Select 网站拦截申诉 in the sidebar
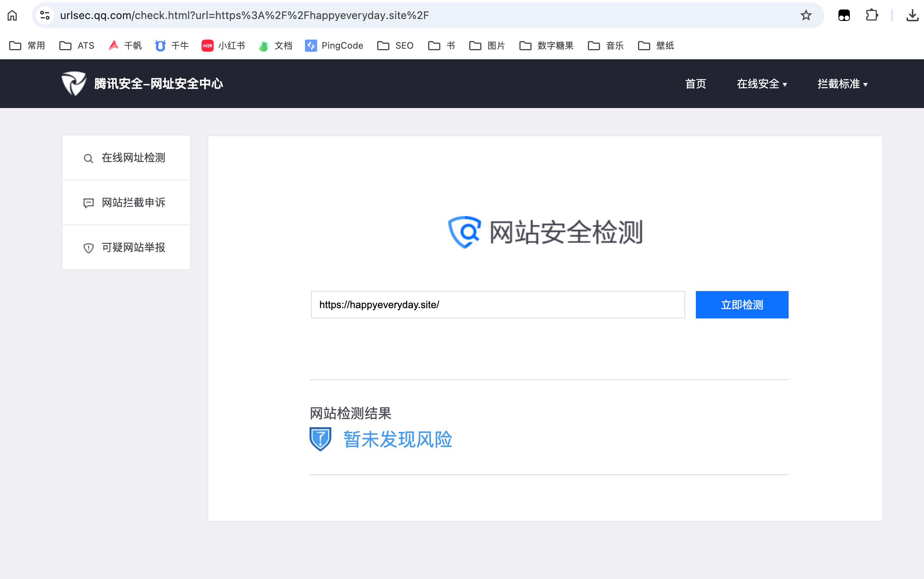The height and width of the screenshot is (579, 924). tap(126, 202)
